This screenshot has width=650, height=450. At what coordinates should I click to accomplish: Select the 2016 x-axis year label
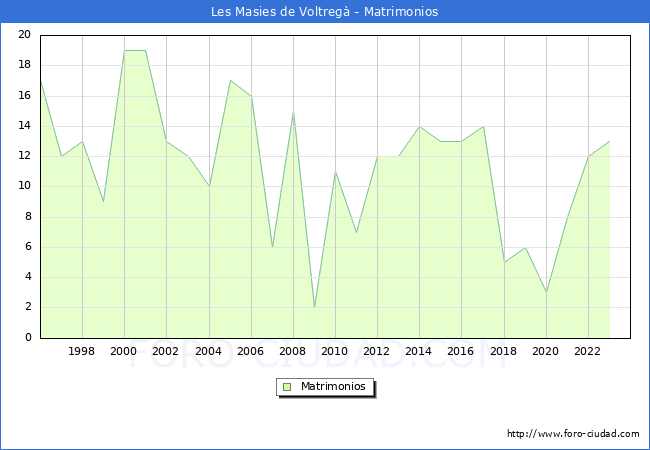pos(461,352)
